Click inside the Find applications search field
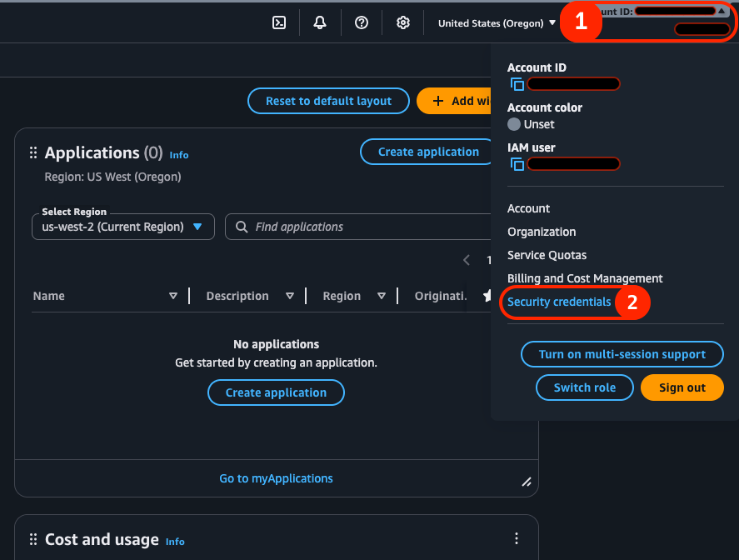Viewport: 739px width, 560px height. pos(333,227)
